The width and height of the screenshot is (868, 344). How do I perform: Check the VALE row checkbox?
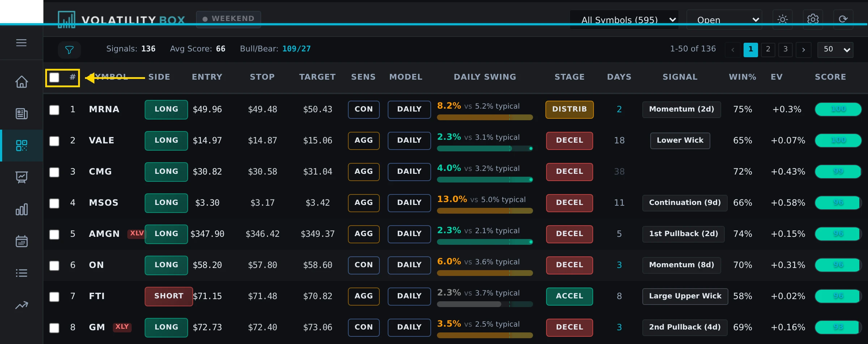pos(54,141)
